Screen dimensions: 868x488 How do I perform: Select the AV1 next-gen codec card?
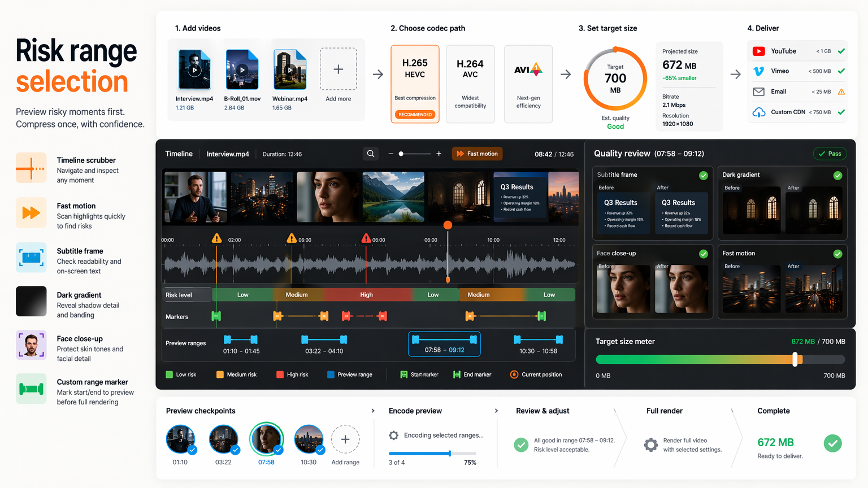528,84
